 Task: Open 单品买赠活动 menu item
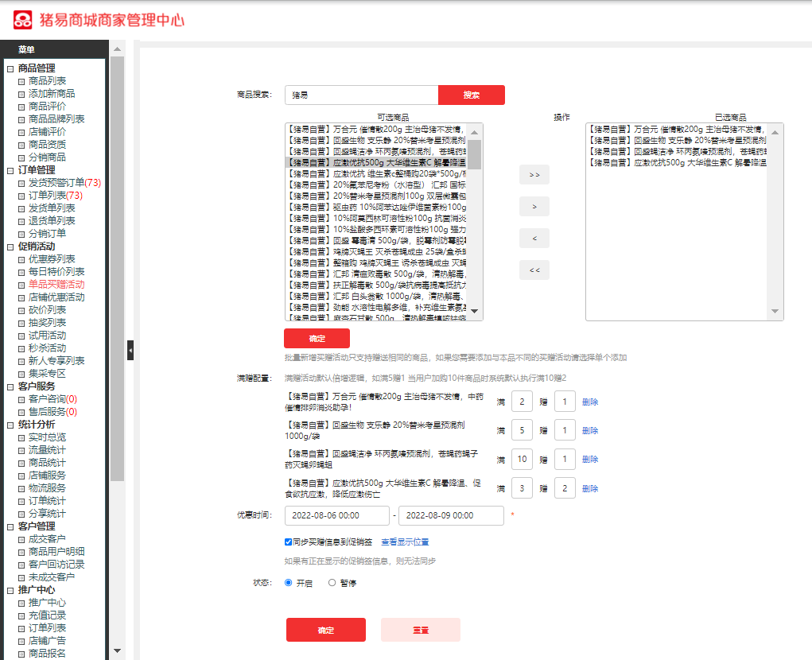click(56, 284)
